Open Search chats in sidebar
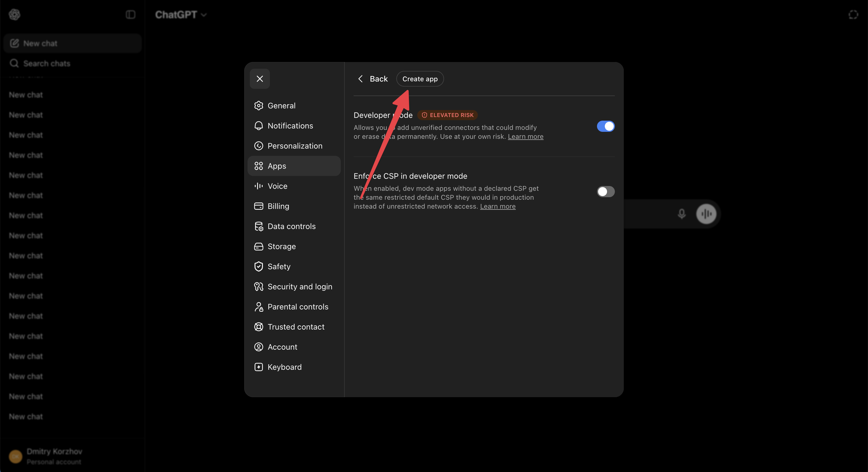Viewport: 868px width, 472px height. [73, 63]
